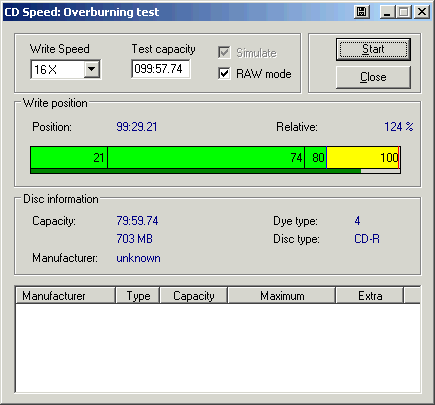The image size is (435, 405).
Task: Sort by Capacity column header
Action: point(194,296)
